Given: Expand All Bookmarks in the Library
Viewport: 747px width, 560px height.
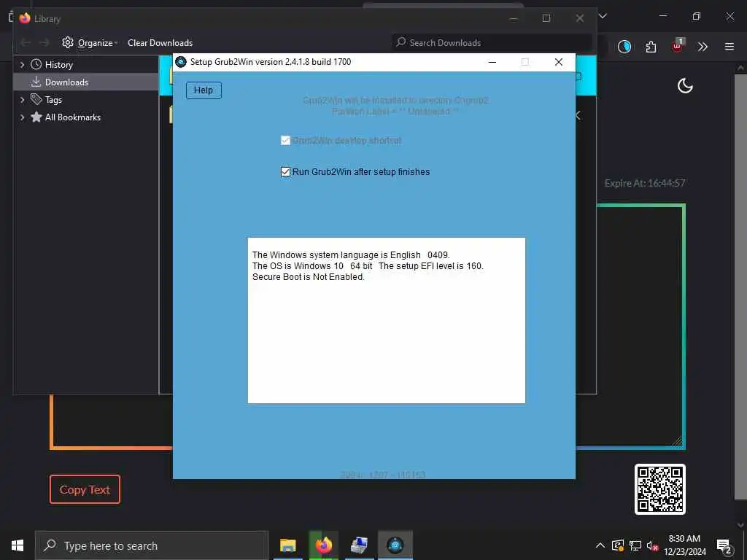Looking at the screenshot, I should tap(22, 117).
